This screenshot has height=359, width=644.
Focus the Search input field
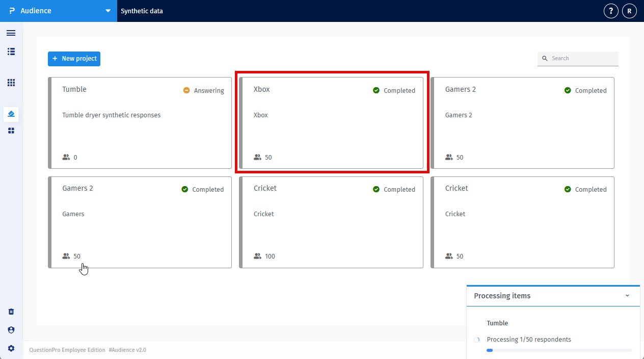[x=578, y=59]
